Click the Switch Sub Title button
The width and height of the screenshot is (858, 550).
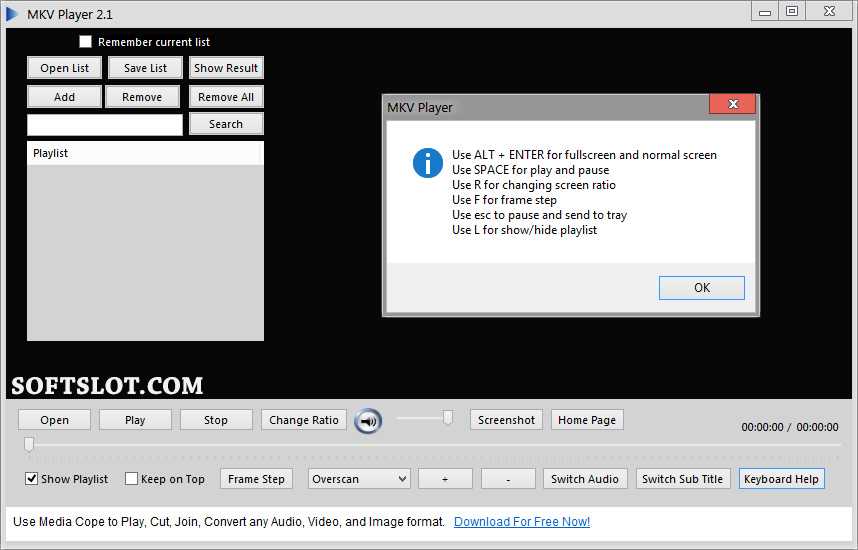tap(682, 479)
